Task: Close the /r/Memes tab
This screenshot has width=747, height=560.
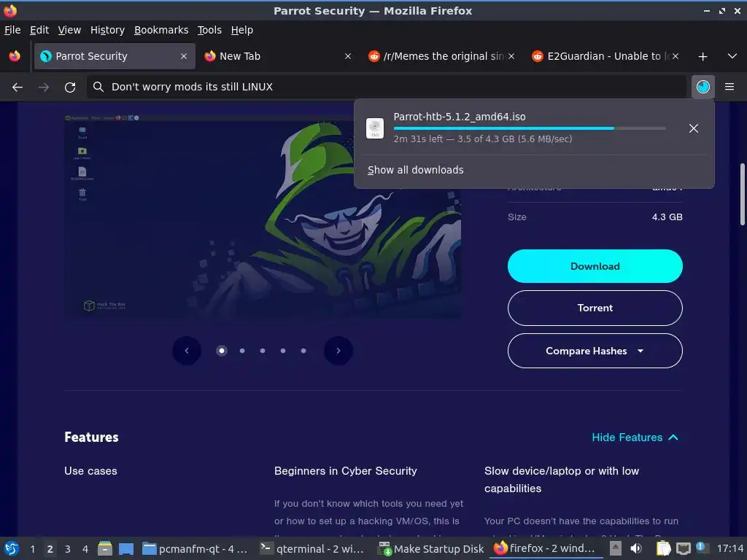Action: point(511,56)
